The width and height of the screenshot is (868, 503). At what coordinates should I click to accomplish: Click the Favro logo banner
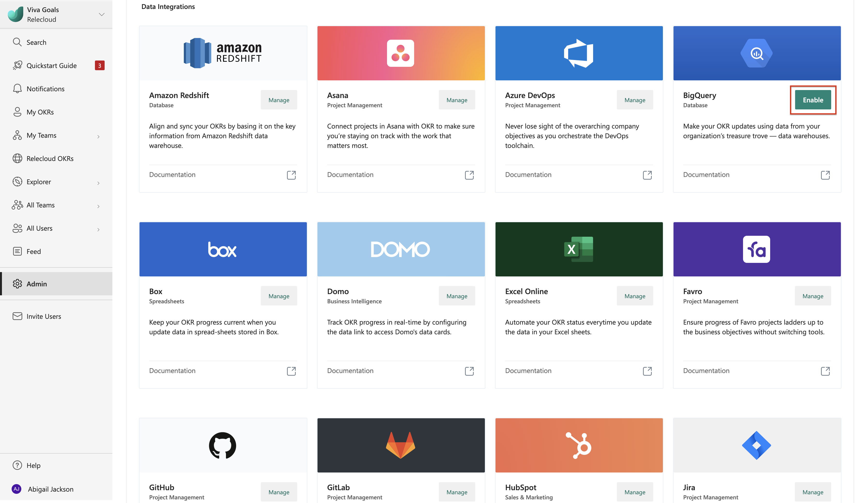point(757,249)
